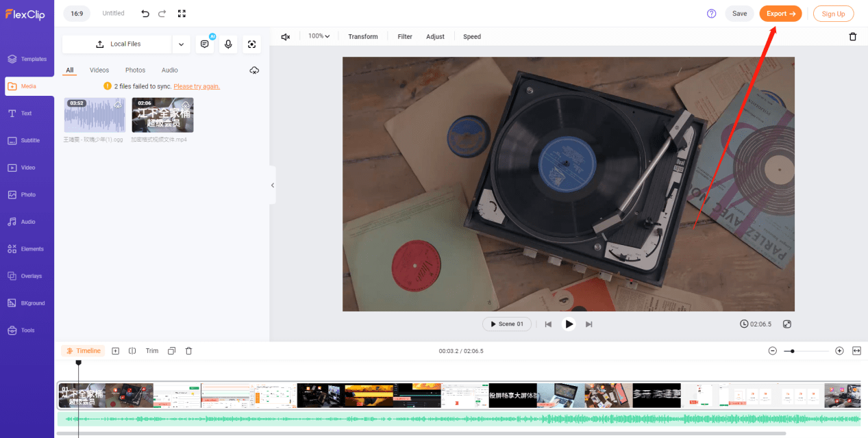
Task: Delete scene with timeline trash icon
Action: tap(189, 351)
